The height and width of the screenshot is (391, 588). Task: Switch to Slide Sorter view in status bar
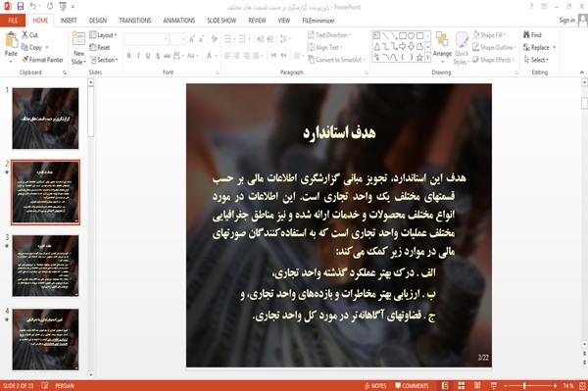pos(462,386)
